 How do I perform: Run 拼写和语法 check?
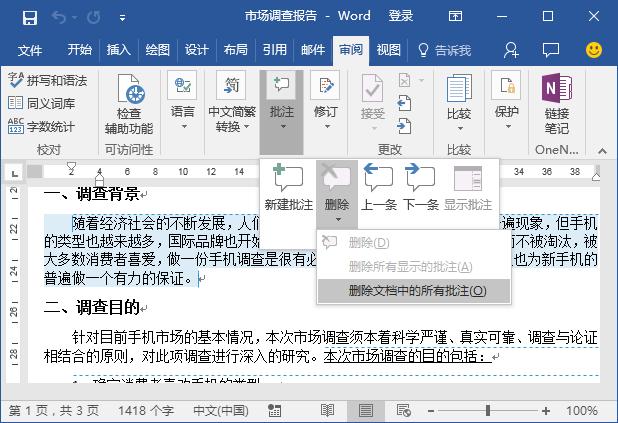click(48, 81)
